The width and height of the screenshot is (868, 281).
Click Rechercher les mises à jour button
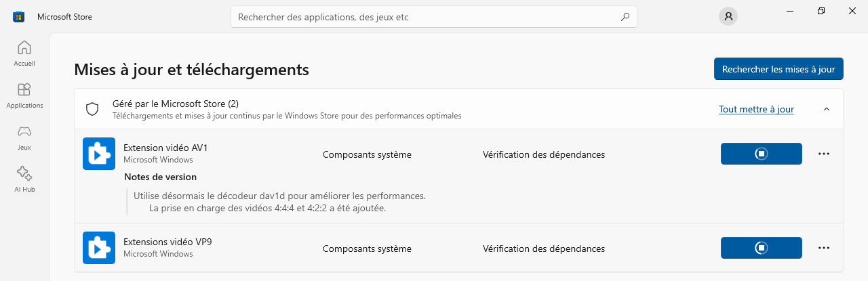tap(778, 69)
